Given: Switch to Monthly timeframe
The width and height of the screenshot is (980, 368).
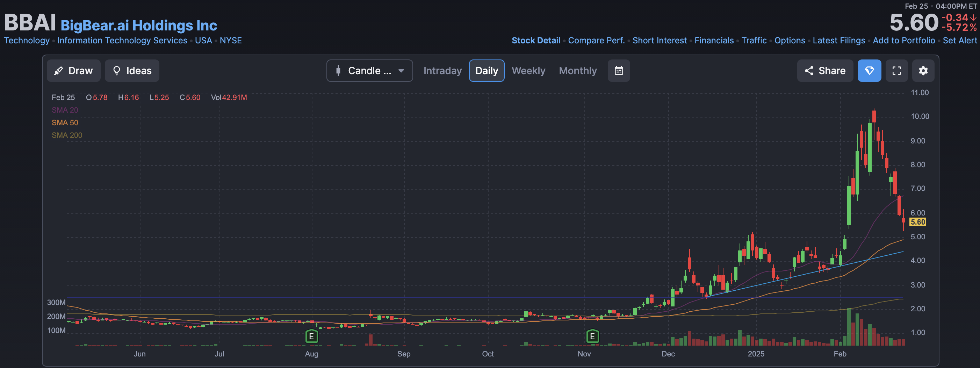Looking at the screenshot, I should pyautogui.click(x=578, y=71).
